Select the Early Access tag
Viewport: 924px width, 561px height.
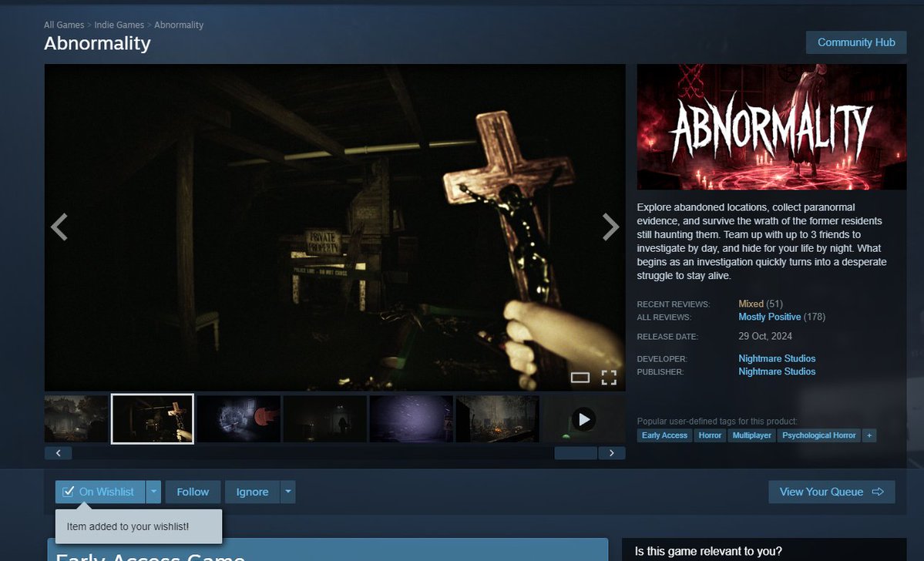pos(664,435)
